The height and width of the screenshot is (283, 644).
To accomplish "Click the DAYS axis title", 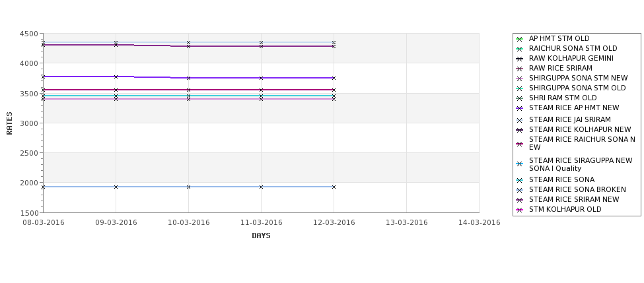I will pyautogui.click(x=261, y=236).
